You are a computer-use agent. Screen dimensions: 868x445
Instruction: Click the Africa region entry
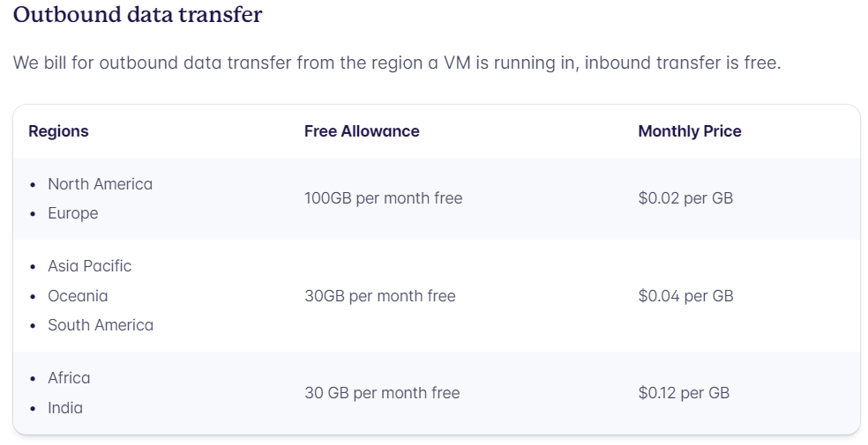tap(69, 378)
